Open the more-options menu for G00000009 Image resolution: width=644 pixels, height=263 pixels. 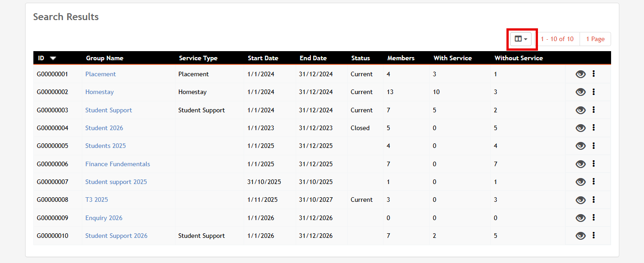click(x=594, y=217)
